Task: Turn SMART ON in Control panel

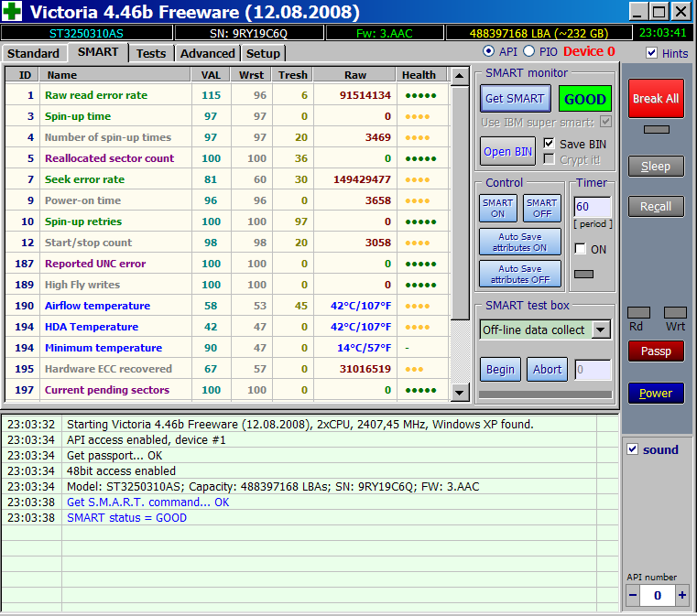Action: click(497, 208)
